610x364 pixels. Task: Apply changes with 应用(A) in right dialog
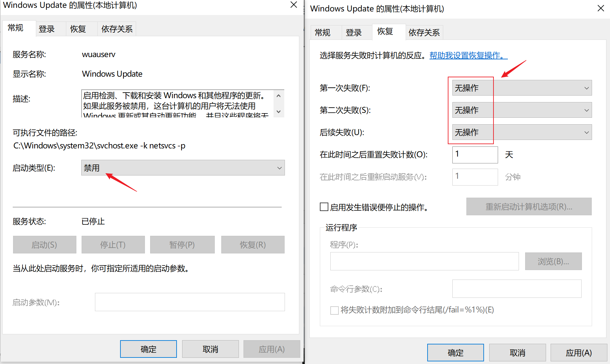point(579,353)
